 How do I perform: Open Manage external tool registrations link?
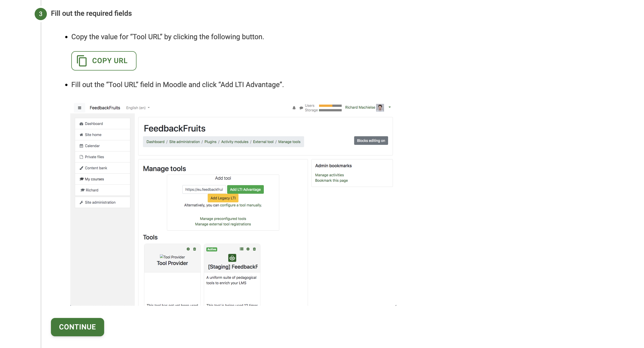[223, 224]
